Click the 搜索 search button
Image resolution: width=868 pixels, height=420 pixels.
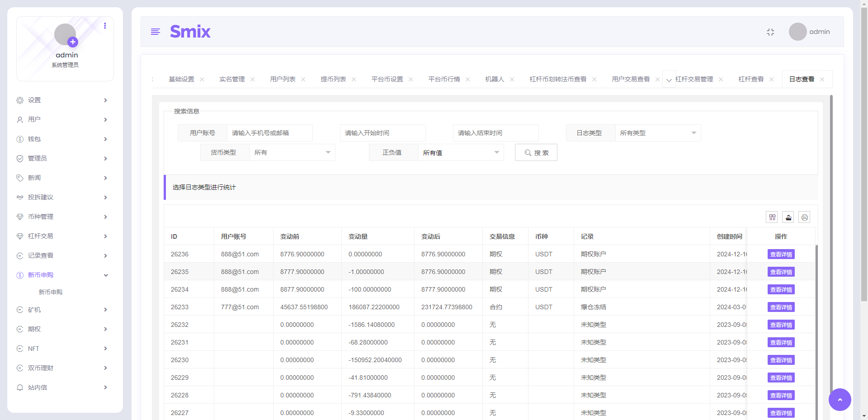pyautogui.click(x=536, y=152)
